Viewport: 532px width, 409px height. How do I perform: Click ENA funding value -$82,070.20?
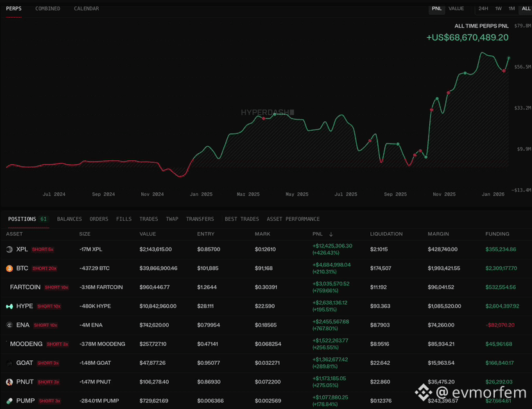(x=500, y=325)
